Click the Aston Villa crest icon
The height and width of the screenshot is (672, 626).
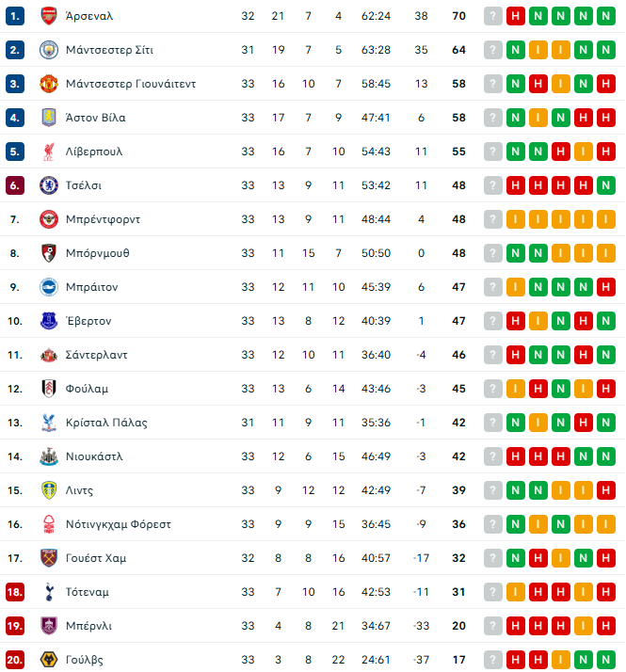(x=48, y=118)
